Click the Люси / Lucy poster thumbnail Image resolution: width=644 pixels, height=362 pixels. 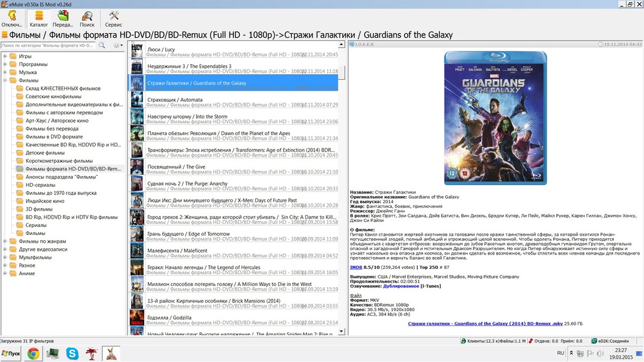click(x=136, y=50)
